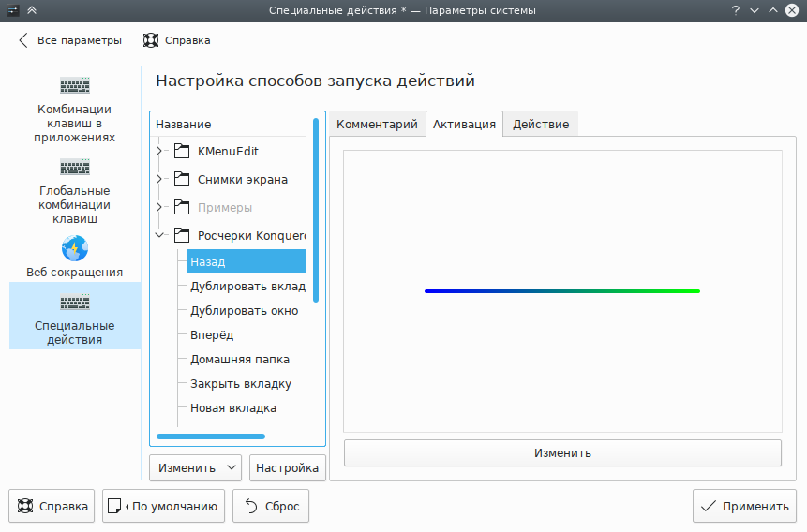Switch to the Действие tab
Image resolution: width=807 pixels, height=532 pixels.
coord(541,125)
